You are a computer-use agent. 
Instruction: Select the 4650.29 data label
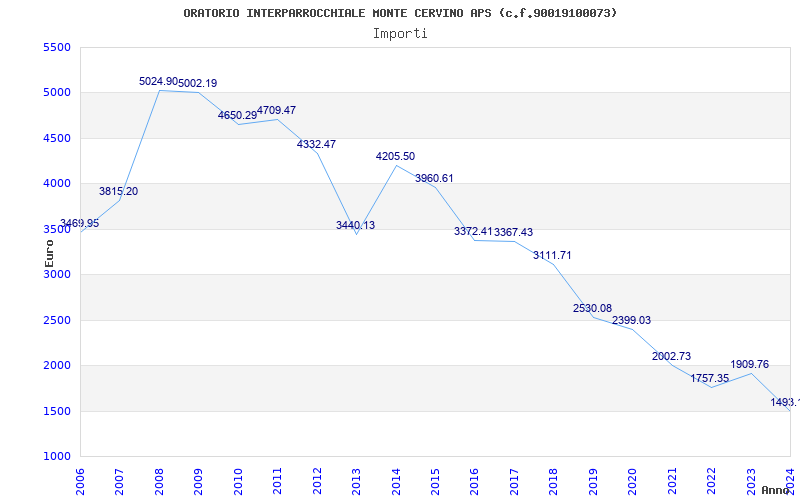coord(237,115)
